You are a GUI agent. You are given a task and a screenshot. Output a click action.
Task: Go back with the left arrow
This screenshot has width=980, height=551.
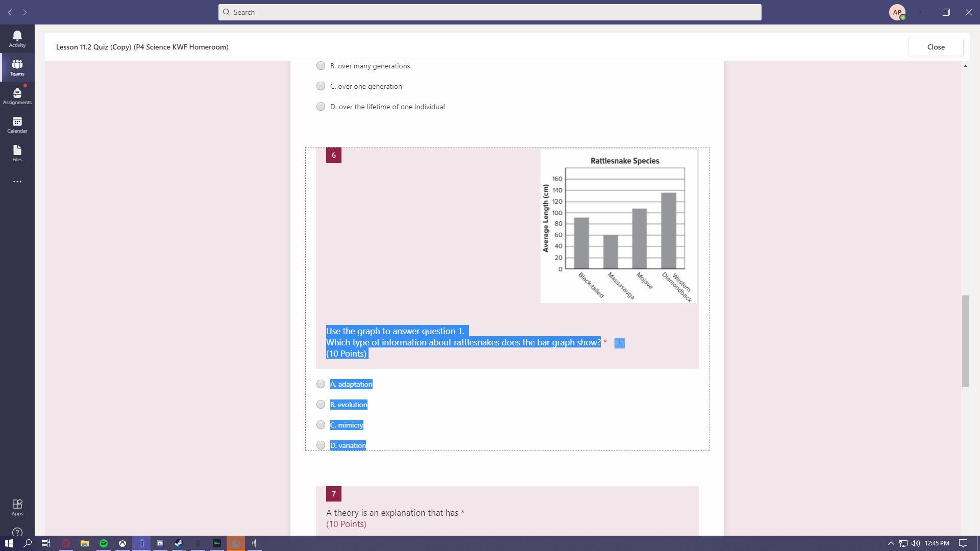coord(10,12)
